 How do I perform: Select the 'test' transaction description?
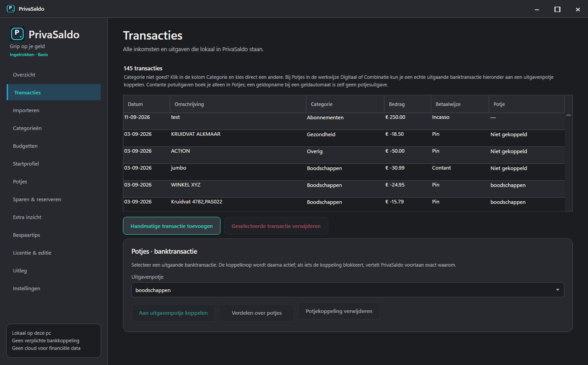pos(176,117)
